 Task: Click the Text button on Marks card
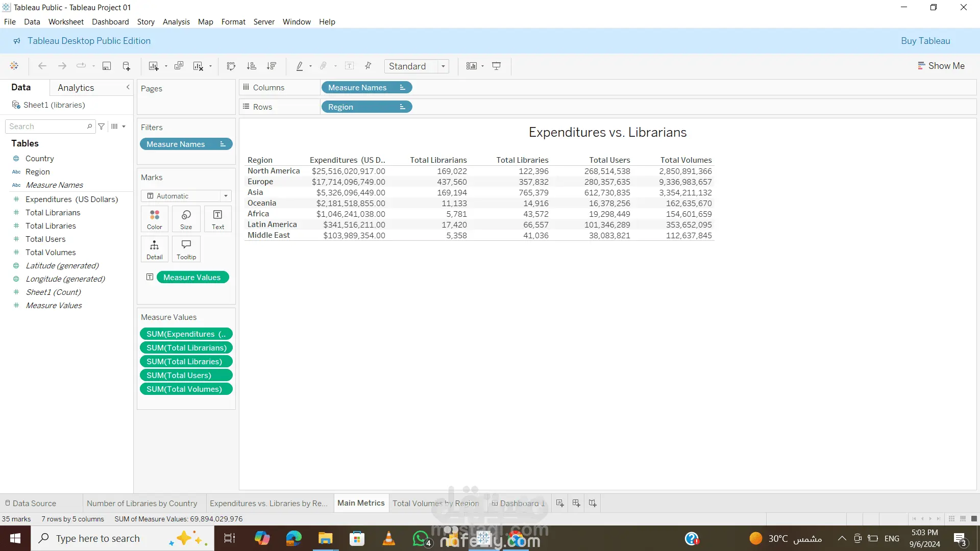point(218,219)
